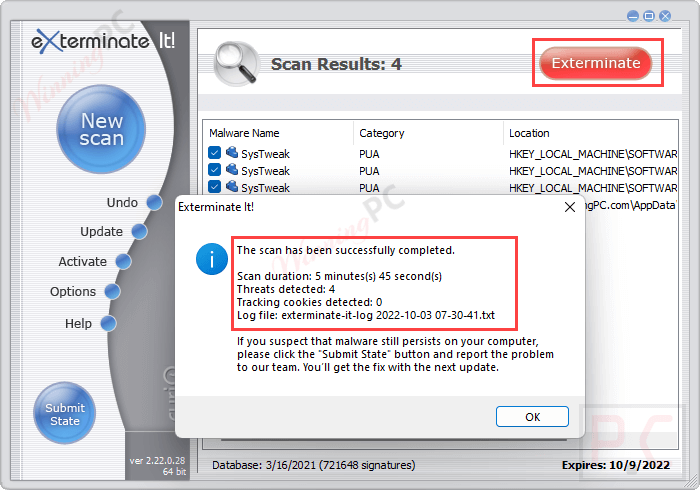Open the Options menu item
Screen dimensions: 700x490
pyautogui.click(x=73, y=291)
